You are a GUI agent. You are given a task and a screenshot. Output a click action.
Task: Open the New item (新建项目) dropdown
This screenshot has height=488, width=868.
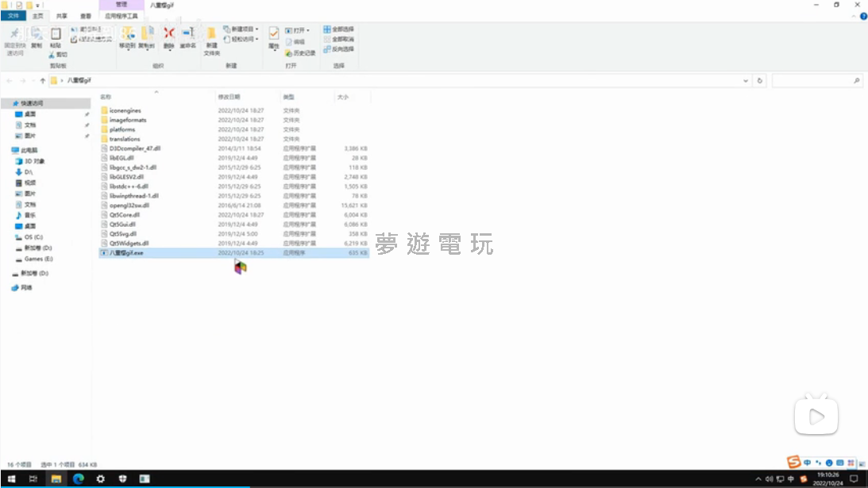241,29
